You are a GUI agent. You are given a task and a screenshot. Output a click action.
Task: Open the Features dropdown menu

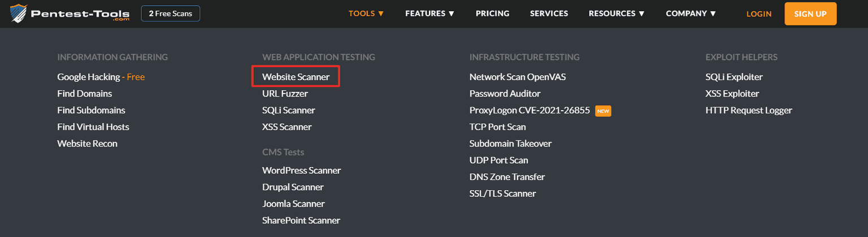(x=429, y=14)
